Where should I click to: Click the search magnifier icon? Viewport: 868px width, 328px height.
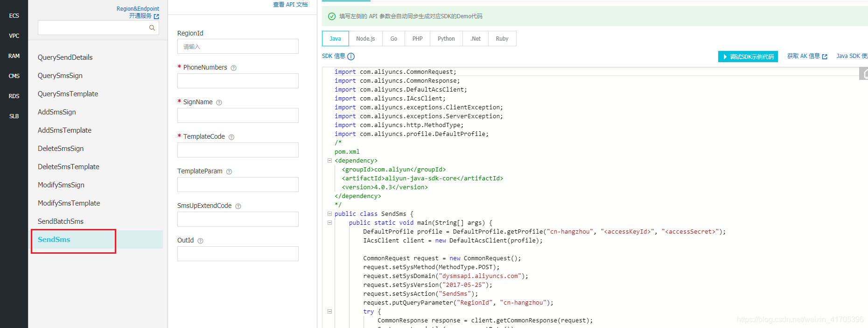coord(152,28)
